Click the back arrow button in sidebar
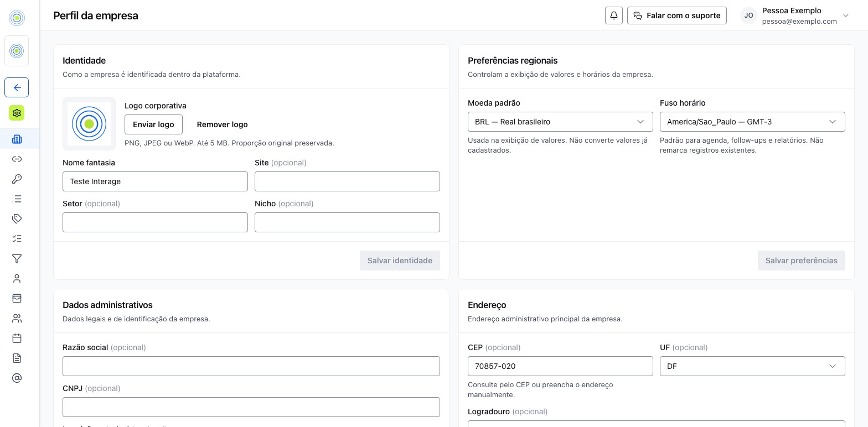The width and height of the screenshot is (868, 427). pos(17,87)
